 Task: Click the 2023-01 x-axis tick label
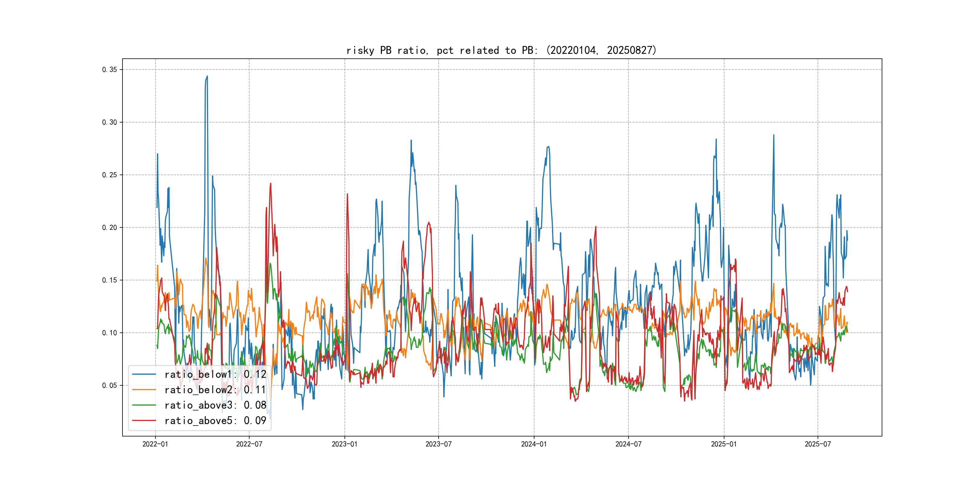[x=344, y=444]
